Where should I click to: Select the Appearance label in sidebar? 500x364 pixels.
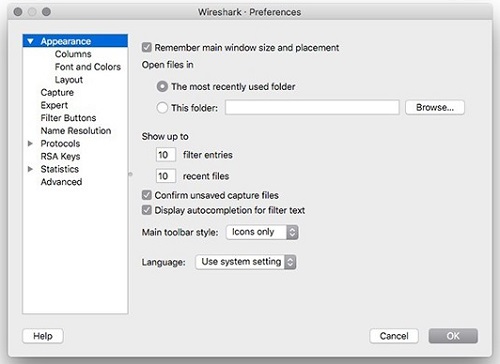[66, 41]
